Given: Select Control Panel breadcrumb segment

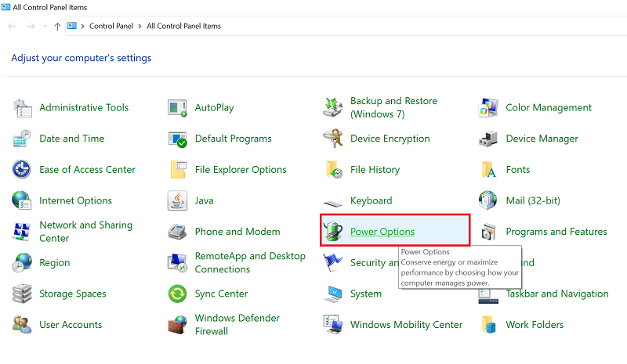Looking at the screenshot, I should coord(111,26).
